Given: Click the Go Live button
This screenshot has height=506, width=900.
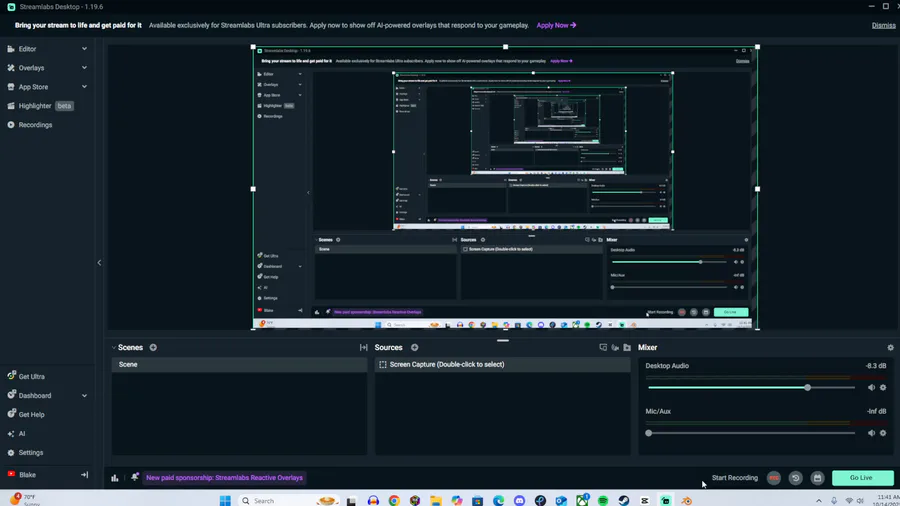Looking at the screenshot, I should (x=863, y=478).
